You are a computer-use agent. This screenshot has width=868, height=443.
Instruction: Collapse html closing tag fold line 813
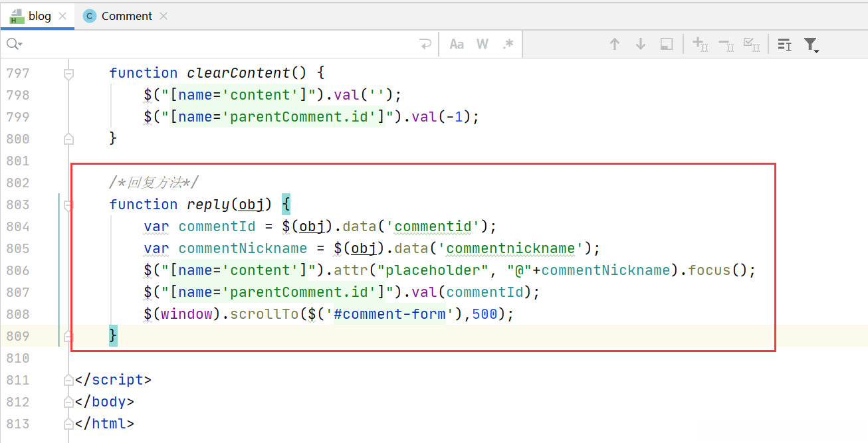pos(68,424)
